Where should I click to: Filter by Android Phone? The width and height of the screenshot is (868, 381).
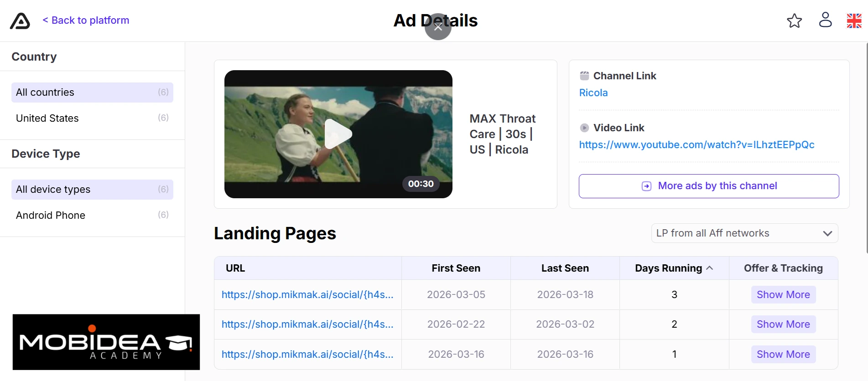92,215
